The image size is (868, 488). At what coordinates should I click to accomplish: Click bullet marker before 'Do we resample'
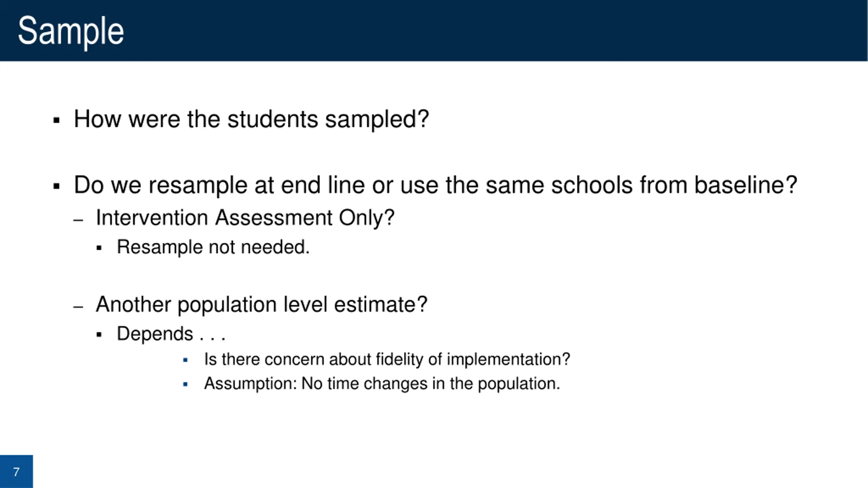click(56, 186)
